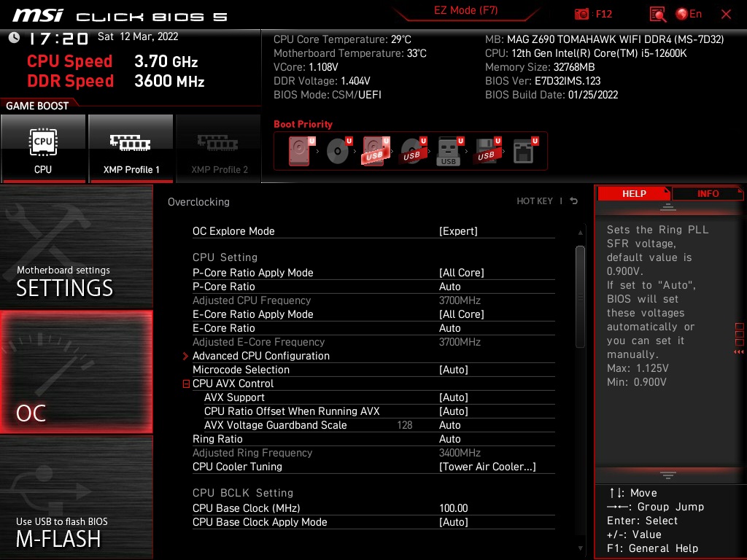The width and height of the screenshot is (747, 560).
Task: Click the Adjusted Ring Frequency 3400MHz row
Action: (373, 453)
